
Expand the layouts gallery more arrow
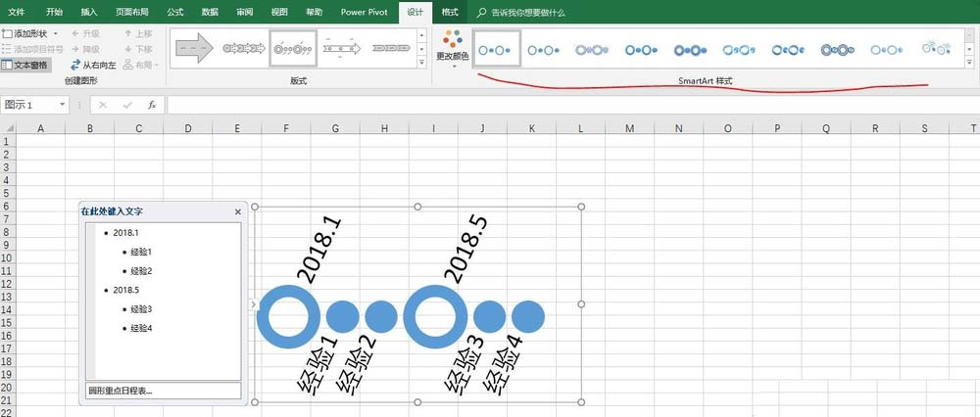pyautogui.click(x=421, y=62)
